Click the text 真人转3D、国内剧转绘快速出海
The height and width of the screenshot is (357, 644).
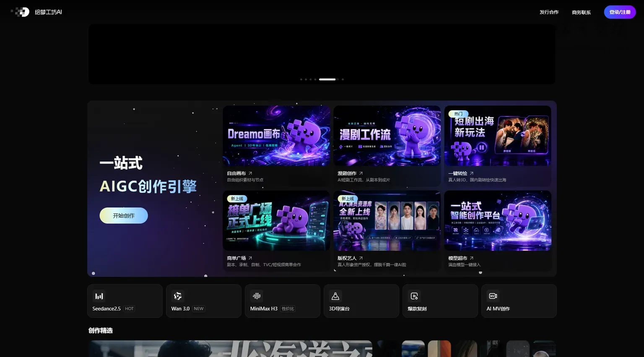tap(477, 180)
